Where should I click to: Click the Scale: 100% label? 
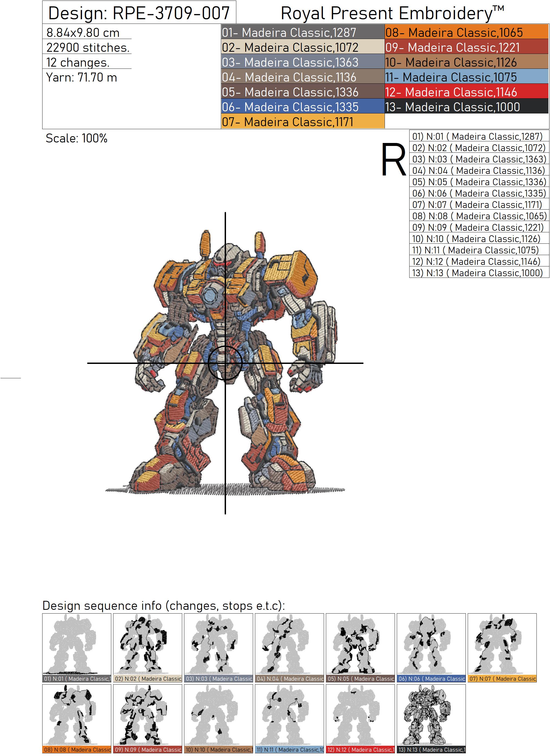tap(76, 138)
